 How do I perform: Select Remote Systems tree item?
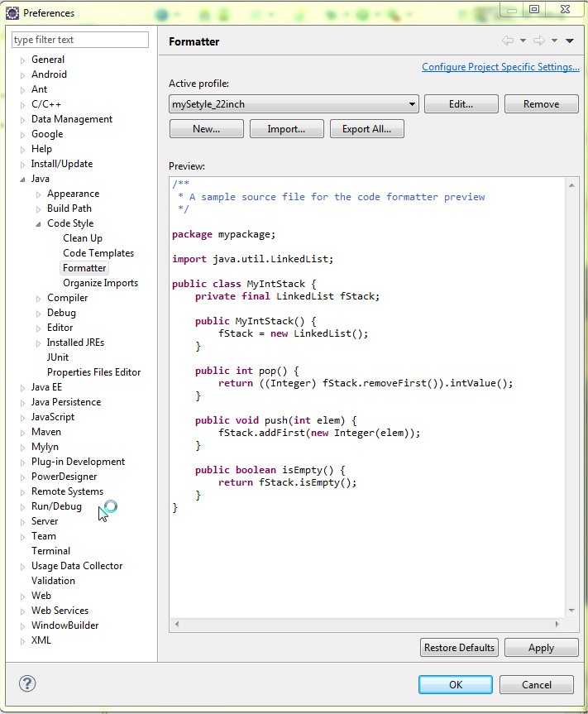[x=67, y=491]
